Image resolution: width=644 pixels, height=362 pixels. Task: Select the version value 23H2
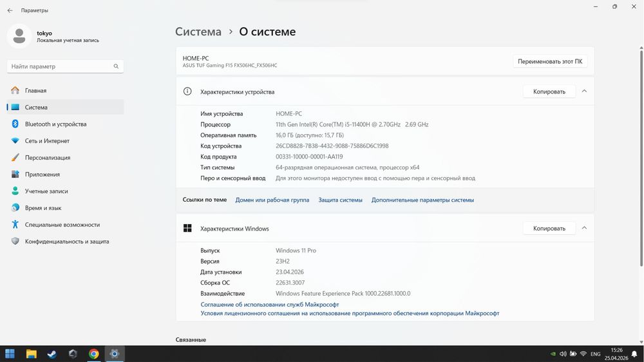pos(283,262)
